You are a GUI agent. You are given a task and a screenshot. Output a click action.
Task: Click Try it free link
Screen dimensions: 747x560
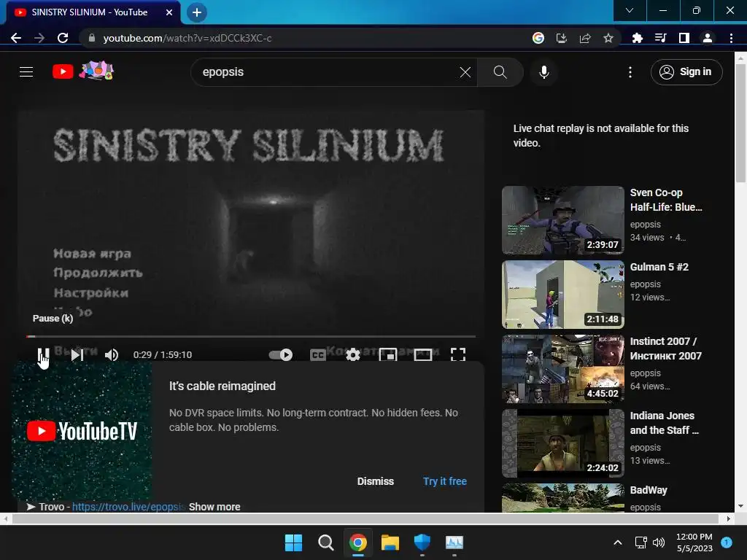(x=445, y=481)
